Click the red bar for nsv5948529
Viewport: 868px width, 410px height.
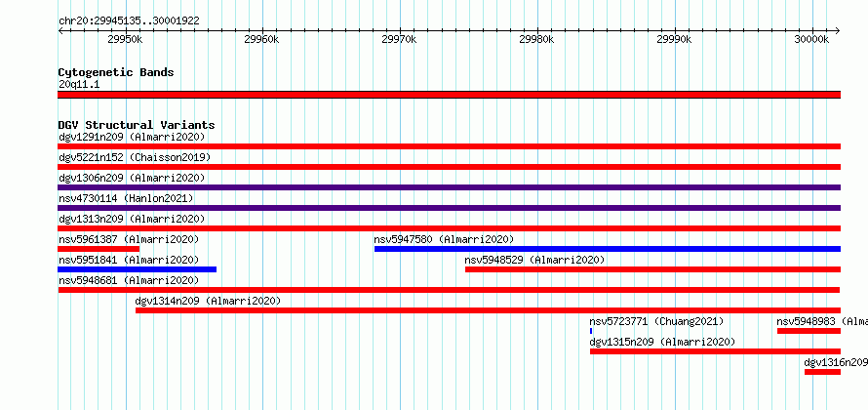(x=652, y=269)
